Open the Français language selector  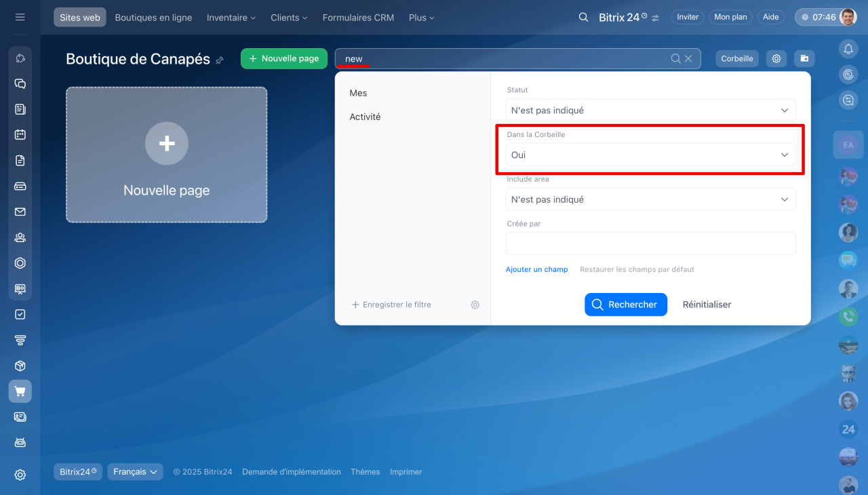click(x=135, y=472)
